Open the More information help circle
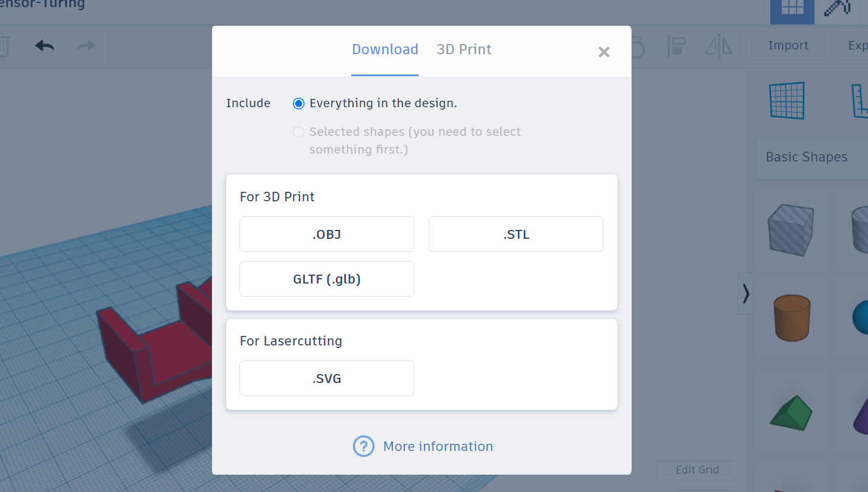The image size is (868, 492). (x=363, y=446)
